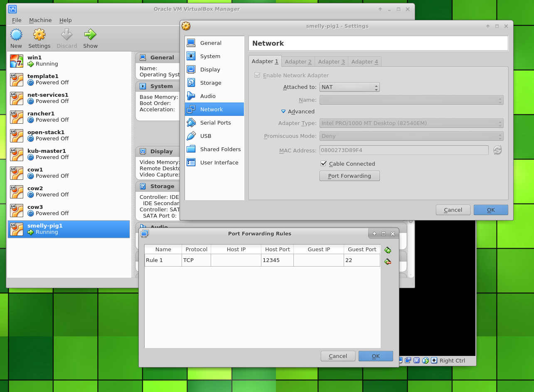Screen dimensions: 534x392
Task: Generate a new random MAC address
Action: click(x=497, y=150)
